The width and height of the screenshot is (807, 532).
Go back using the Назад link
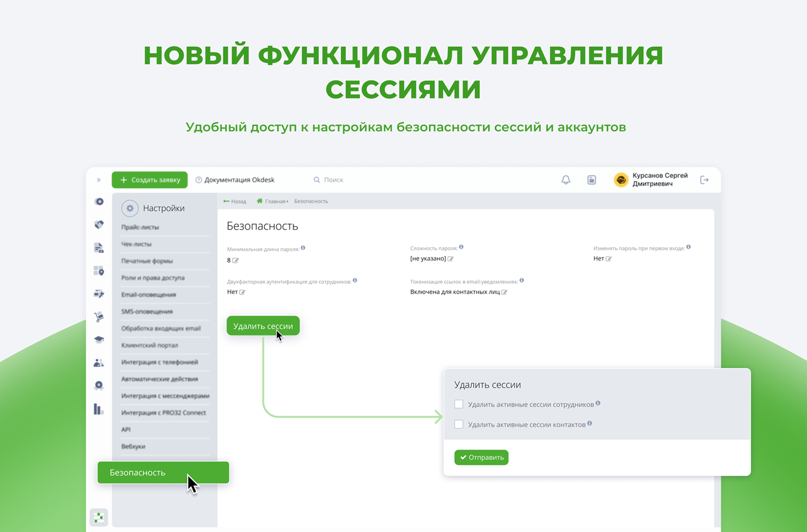(235, 202)
